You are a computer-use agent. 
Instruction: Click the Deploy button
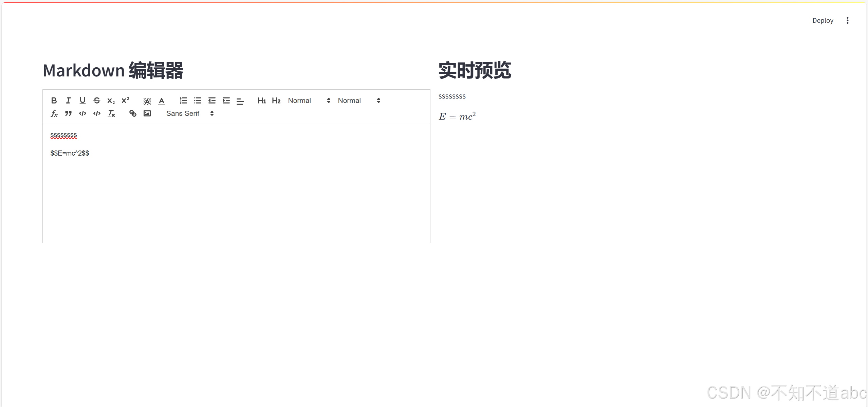pos(823,20)
